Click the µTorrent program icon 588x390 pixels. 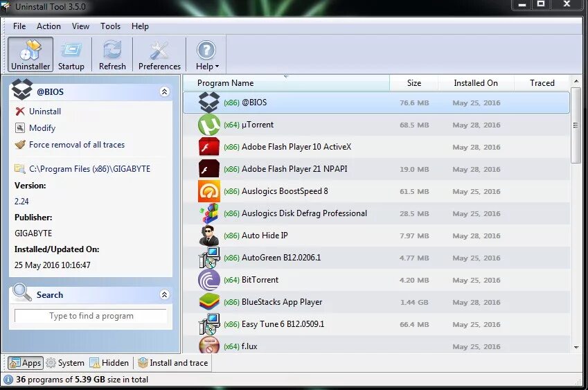click(x=209, y=125)
